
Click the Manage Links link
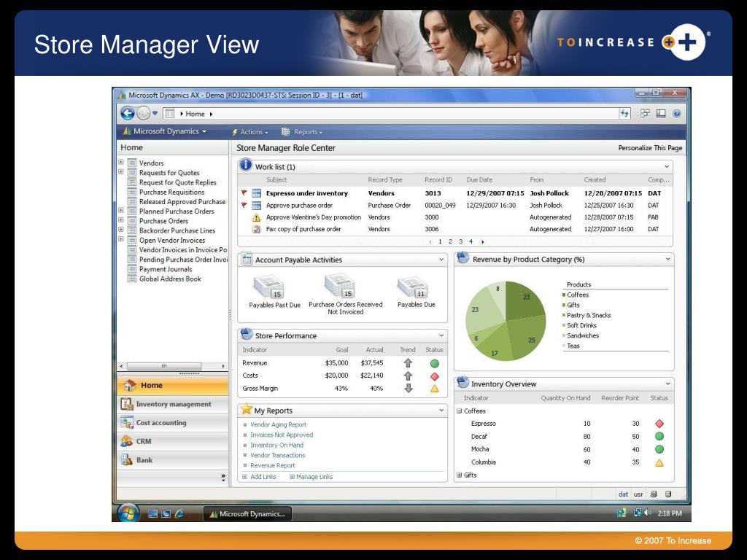click(314, 477)
